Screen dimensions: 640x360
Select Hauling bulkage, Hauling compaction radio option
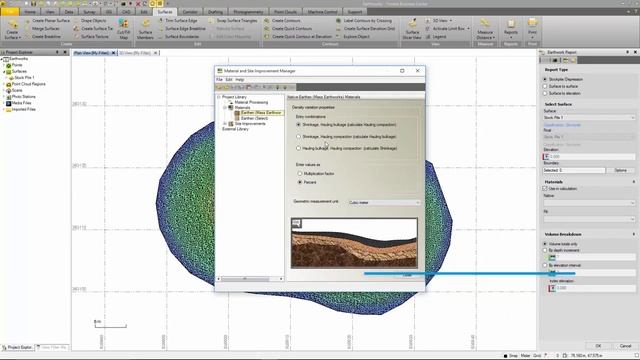pos(298,148)
